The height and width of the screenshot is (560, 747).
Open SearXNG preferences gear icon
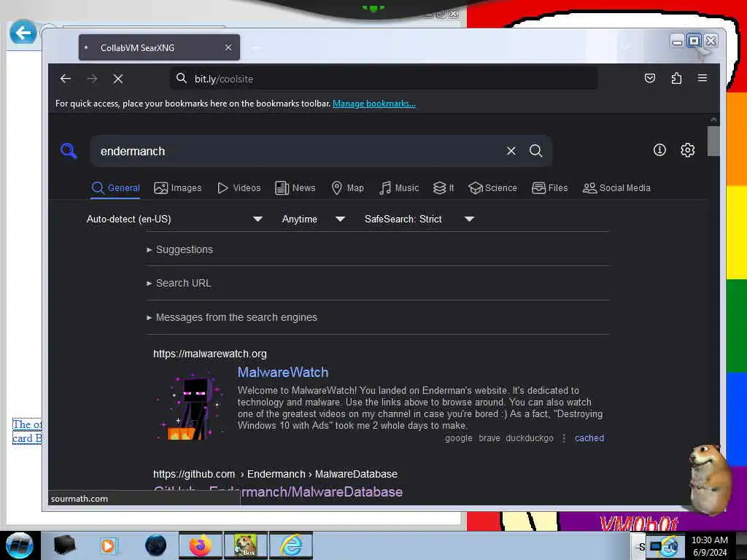pos(687,150)
